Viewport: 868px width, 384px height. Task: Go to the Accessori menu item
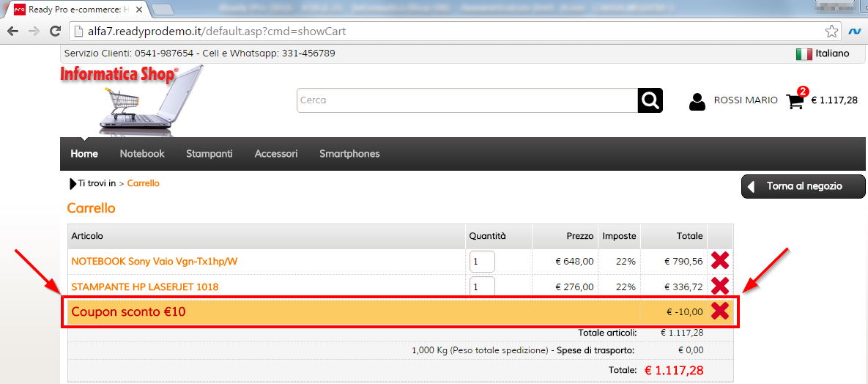click(x=275, y=154)
